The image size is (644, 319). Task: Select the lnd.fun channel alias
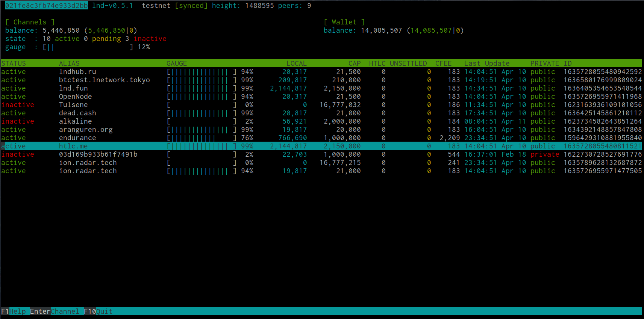(73, 88)
